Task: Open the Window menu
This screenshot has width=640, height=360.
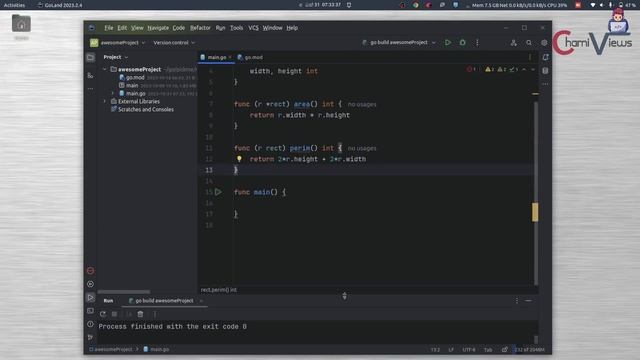Action: (x=272, y=28)
